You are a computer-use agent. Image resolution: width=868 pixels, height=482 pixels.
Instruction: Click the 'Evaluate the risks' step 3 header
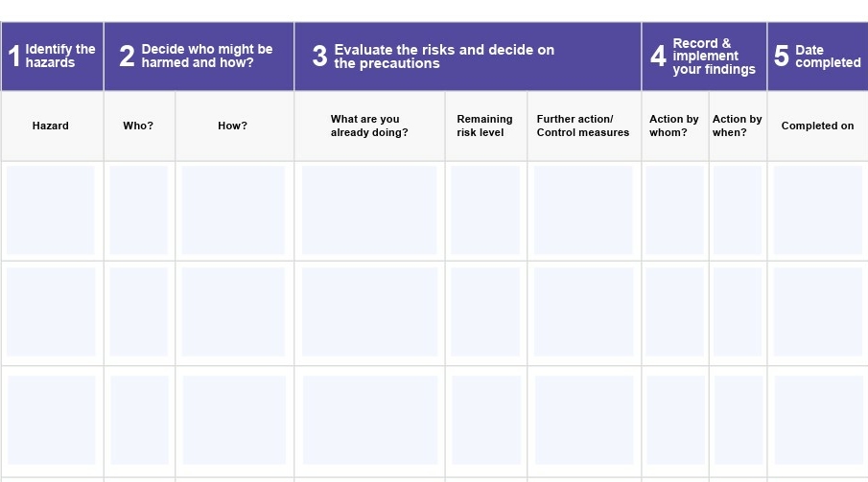click(x=468, y=56)
